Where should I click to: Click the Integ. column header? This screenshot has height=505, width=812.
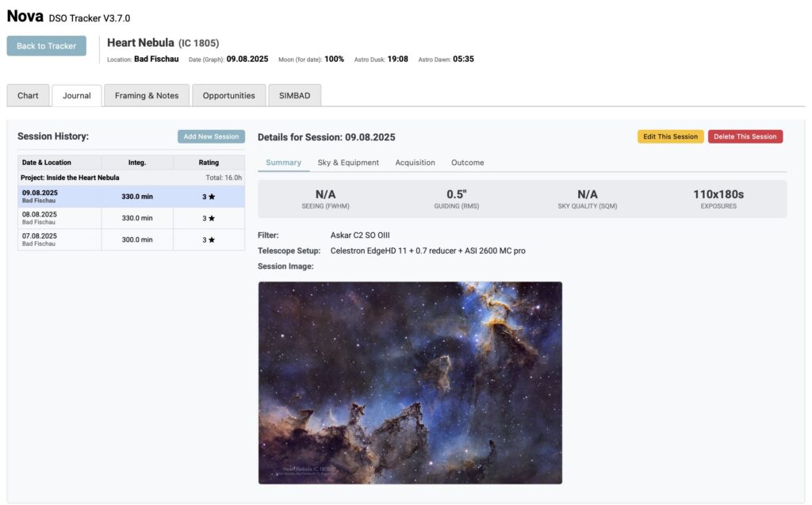pyautogui.click(x=136, y=162)
